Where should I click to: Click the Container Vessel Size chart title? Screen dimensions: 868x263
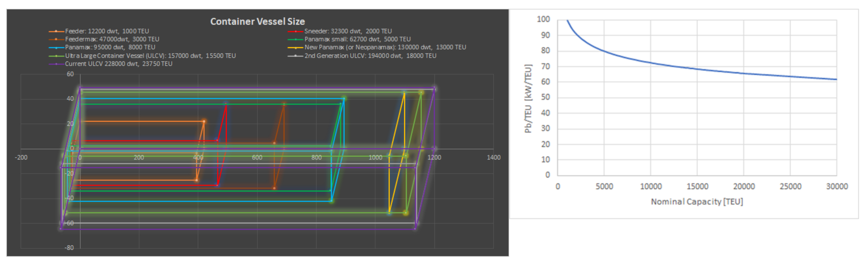click(257, 22)
